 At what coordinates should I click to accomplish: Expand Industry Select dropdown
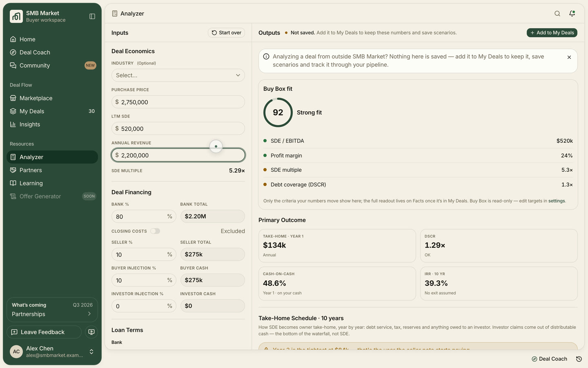coord(178,75)
